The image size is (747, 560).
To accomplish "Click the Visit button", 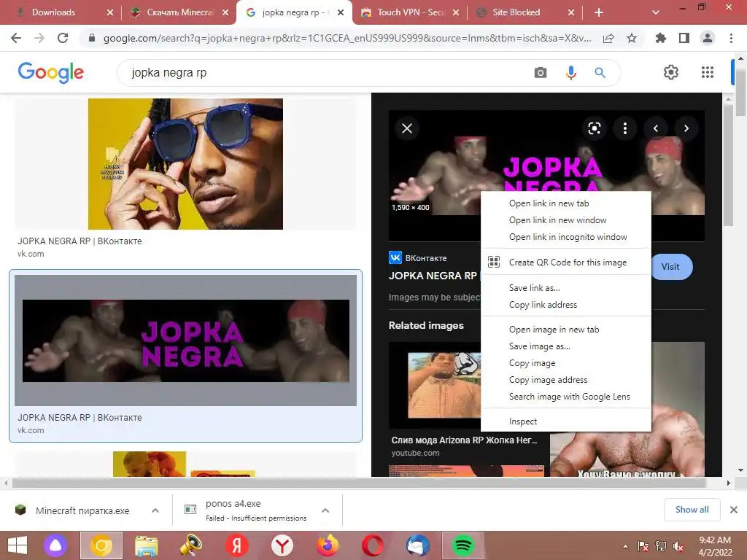I will click(671, 267).
